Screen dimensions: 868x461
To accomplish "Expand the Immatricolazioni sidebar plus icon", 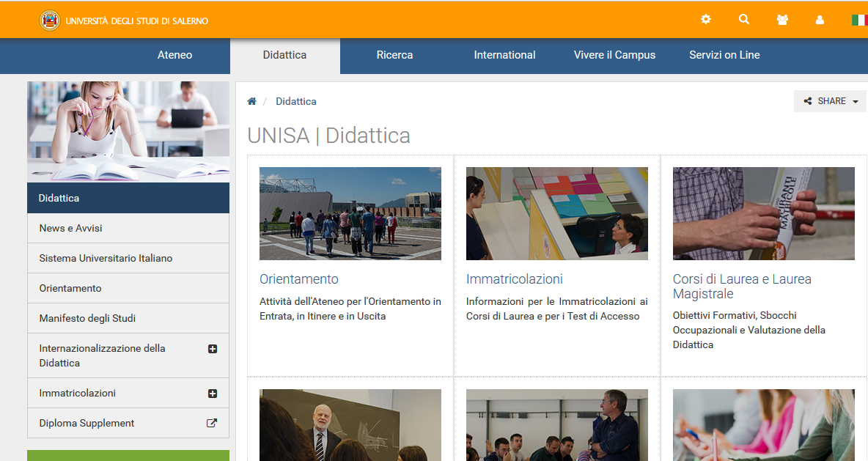I will [213, 394].
